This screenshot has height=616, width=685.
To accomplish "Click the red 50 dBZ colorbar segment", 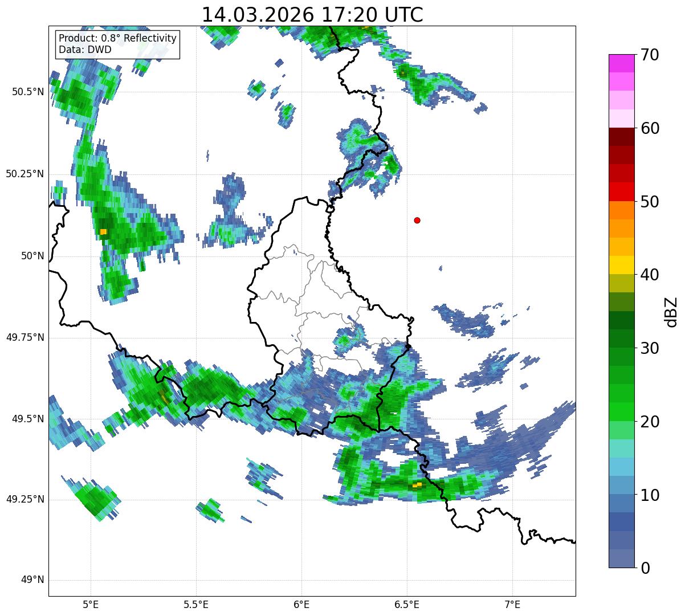I will 621,191.
